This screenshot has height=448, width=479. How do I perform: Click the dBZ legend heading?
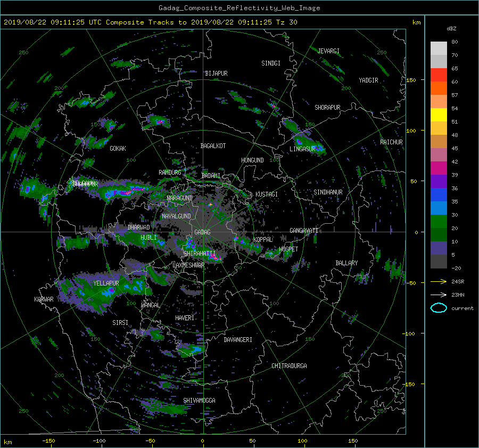coord(451,29)
